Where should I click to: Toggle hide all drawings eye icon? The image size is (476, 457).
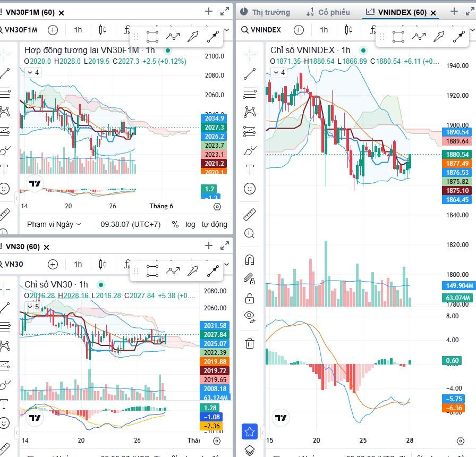250,317
